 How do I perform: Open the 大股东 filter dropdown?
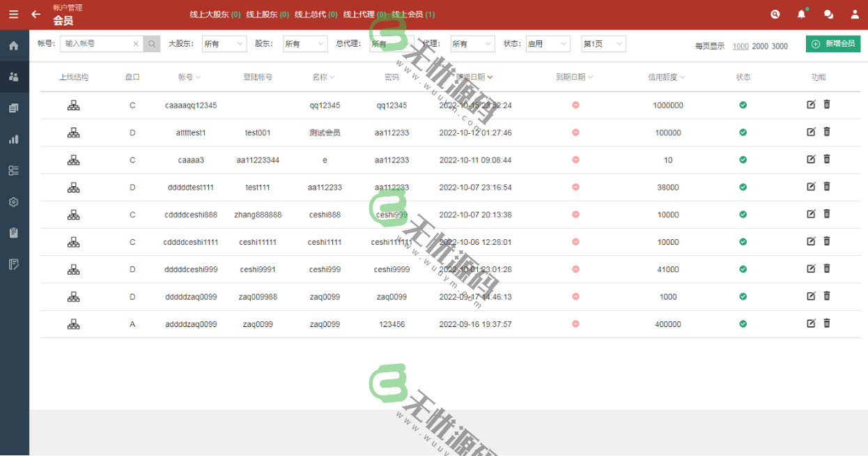[224, 43]
